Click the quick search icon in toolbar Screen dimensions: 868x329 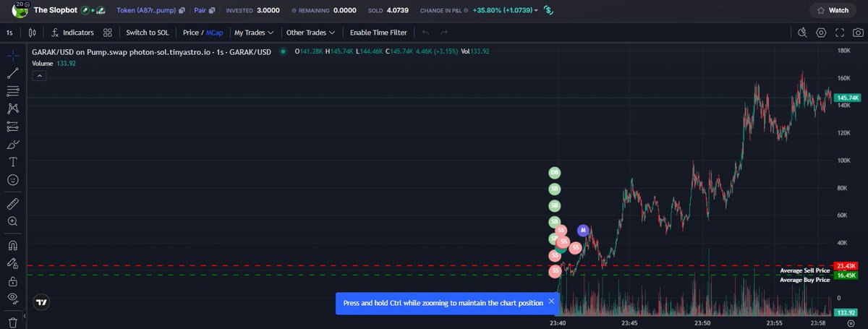tap(802, 33)
